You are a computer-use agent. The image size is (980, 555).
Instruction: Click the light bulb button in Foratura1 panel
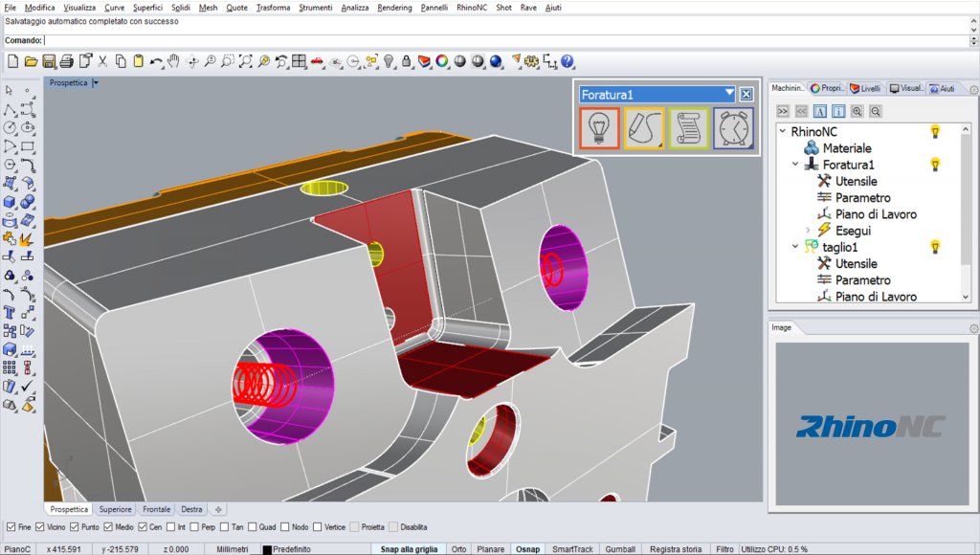pos(599,128)
